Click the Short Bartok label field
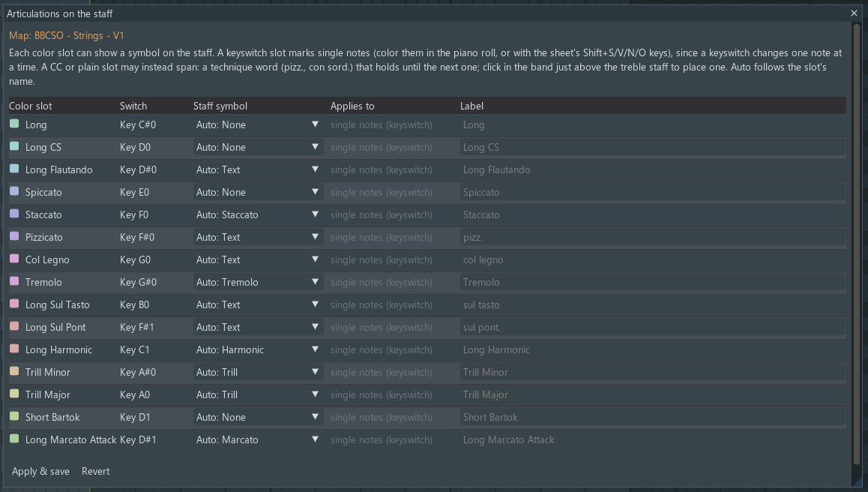 (x=653, y=417)
